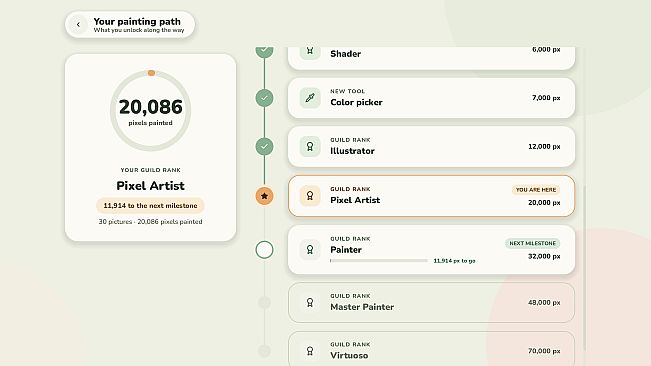Click the Illustrator rank ribbon icon

pos(310,146)
